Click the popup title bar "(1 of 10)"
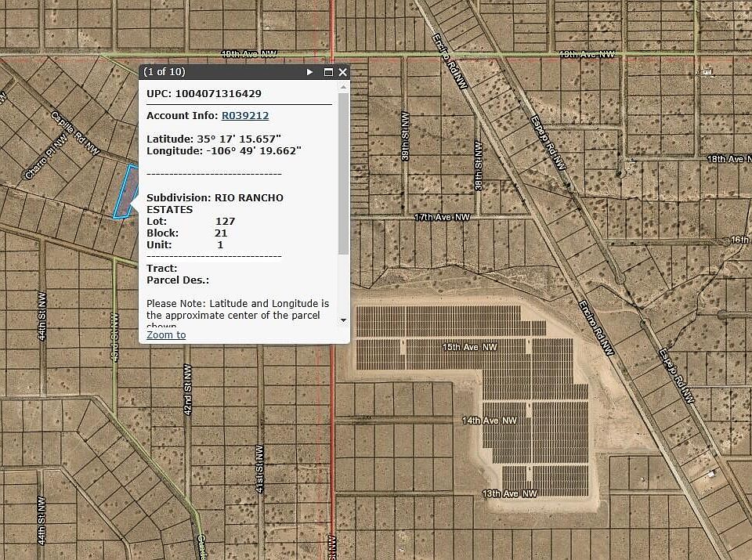This screenshot has height=560, width=752. [x=164, y=72]
